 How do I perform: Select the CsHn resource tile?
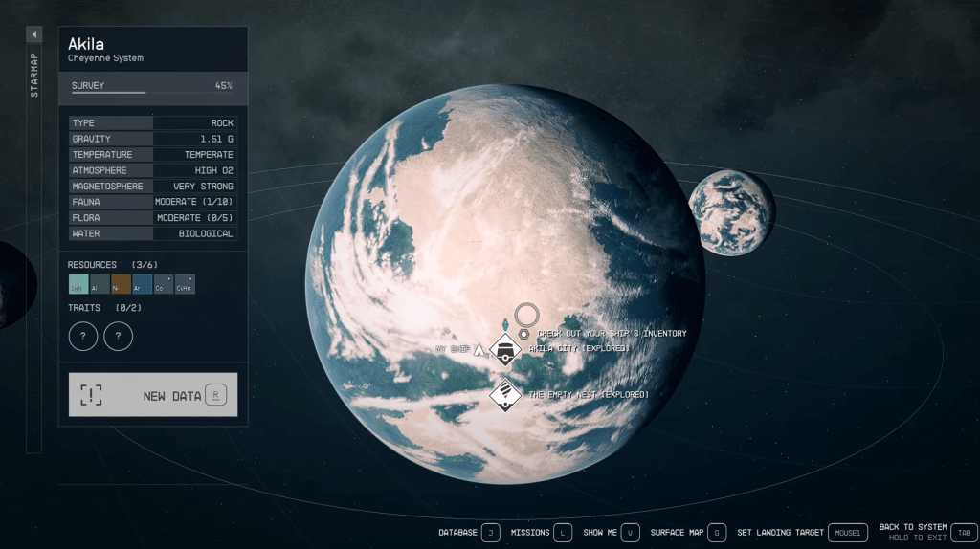pos(185,284)
